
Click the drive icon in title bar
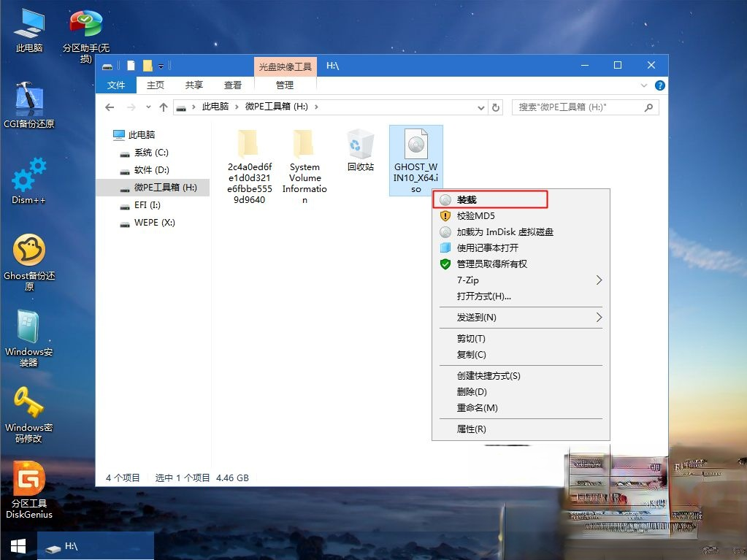click(107, 66)
